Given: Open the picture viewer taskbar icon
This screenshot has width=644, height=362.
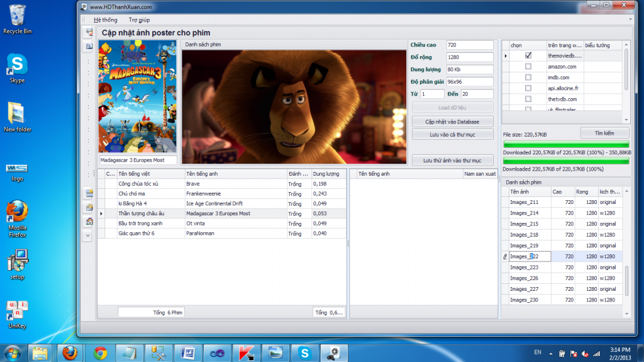Looking at the screenshot, I should point(275,353).
